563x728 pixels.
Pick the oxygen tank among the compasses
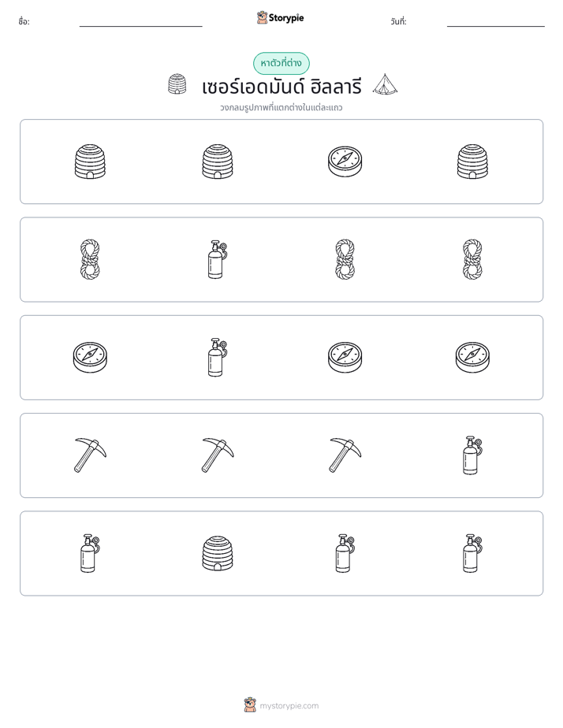tap(218, 358)
